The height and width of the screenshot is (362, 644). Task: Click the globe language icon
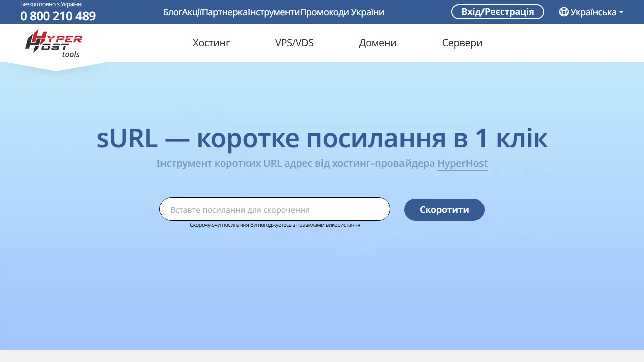[x=565, y=12]
